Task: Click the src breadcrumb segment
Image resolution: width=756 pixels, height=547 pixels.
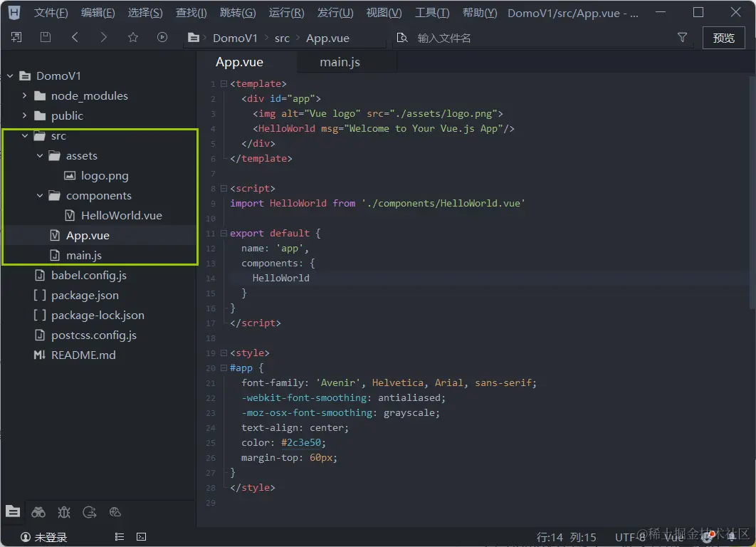Action: point(282,38)
